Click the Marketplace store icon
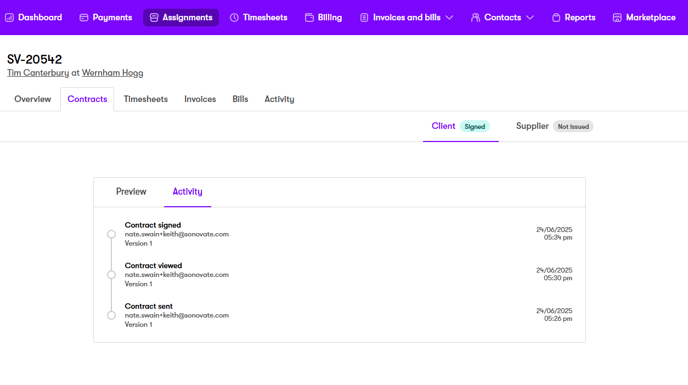688x385 pixels. tap(617, 18)
